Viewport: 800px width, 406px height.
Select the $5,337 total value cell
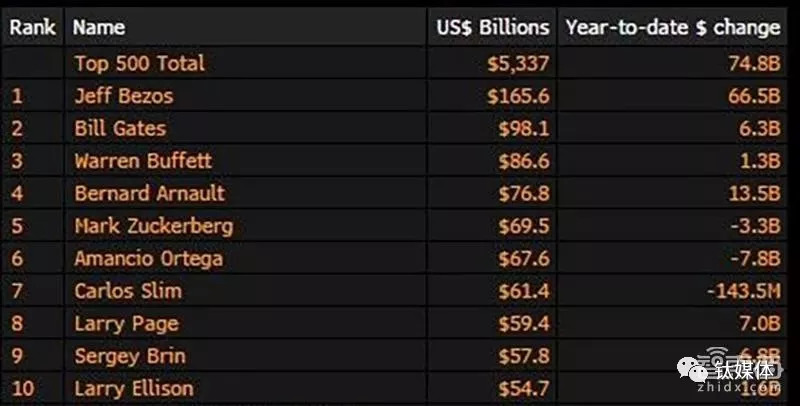(x=516, y=63)
